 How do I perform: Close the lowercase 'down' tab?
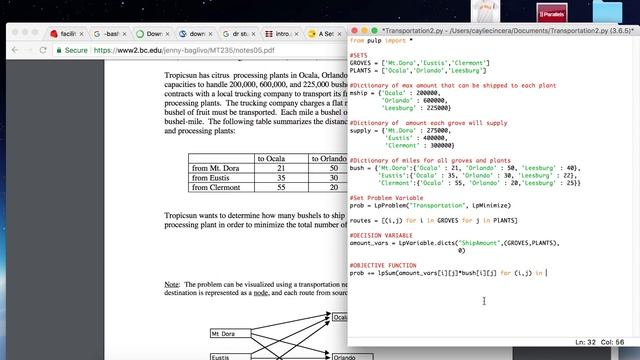(210, 34)
